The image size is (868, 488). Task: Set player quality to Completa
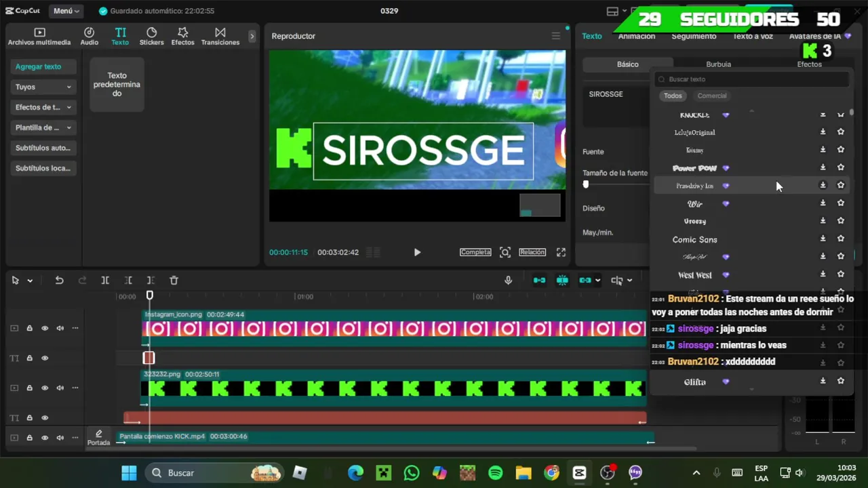click(x=475, y=252)
